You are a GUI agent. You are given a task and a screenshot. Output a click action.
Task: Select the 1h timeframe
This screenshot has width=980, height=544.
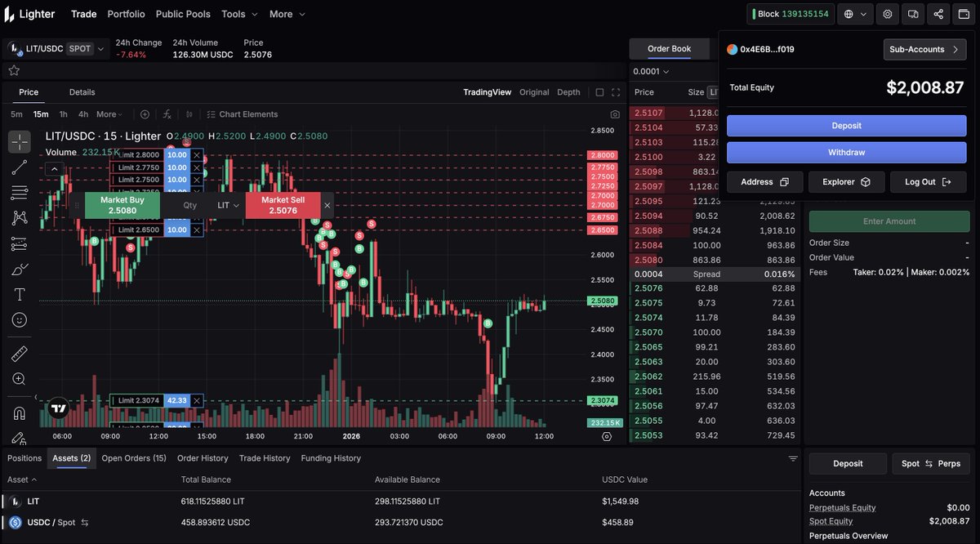coord(64,114)
